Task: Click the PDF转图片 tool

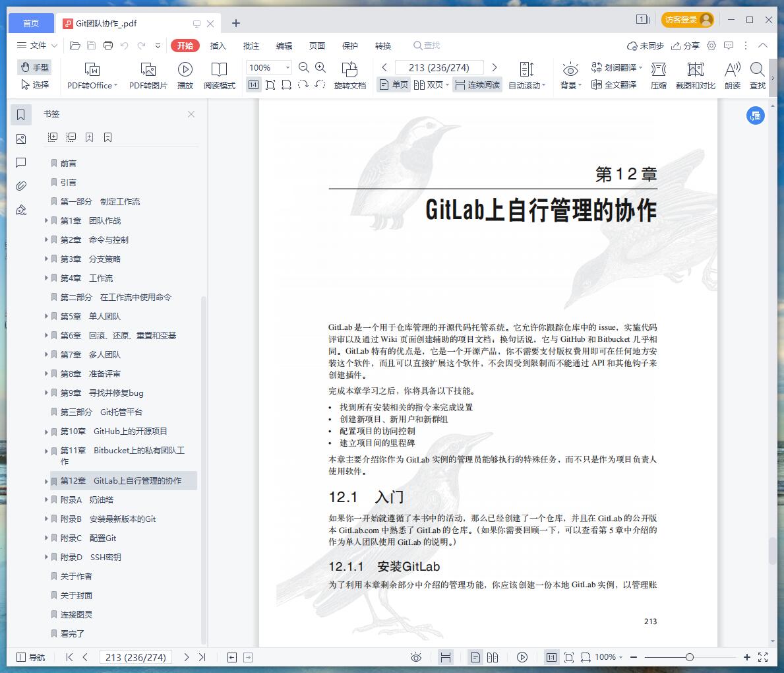Action: 148,76
